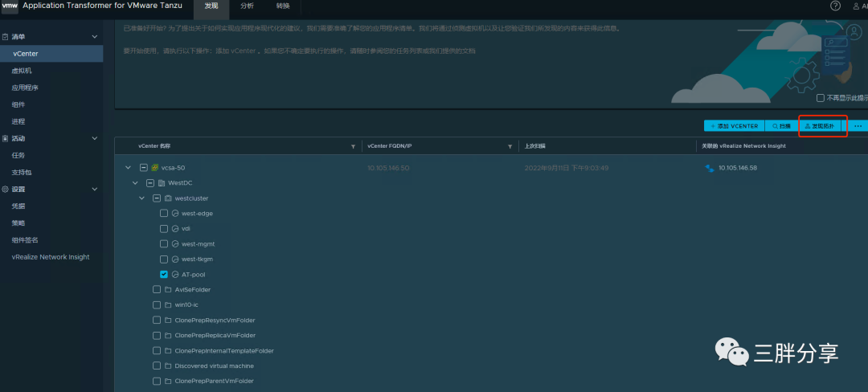The image size is (868, 392).
Task: Click the vCenter server icon next to vcsa-50
Action: [155, 168]
